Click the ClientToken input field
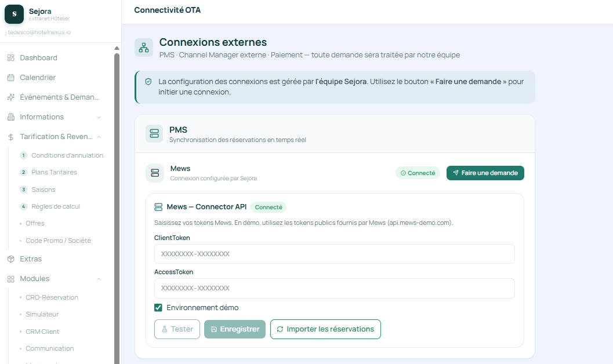The height and width of the screenshot is (364, 613). click(x=334, y=254)
